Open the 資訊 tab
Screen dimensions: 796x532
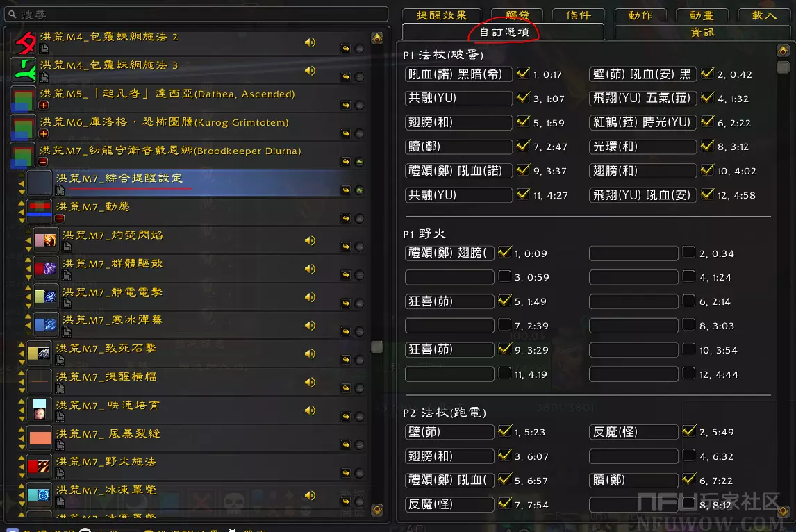click(702, 32)
